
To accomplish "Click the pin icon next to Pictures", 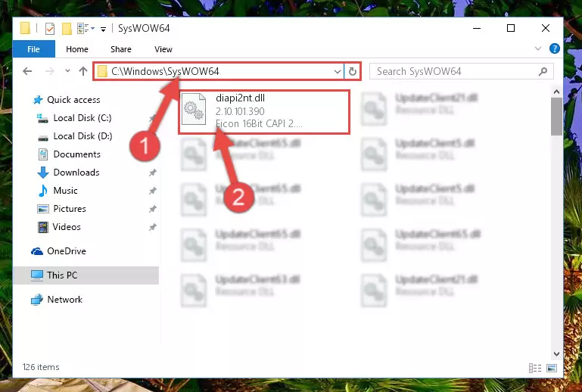I will (x=153, y=209).
